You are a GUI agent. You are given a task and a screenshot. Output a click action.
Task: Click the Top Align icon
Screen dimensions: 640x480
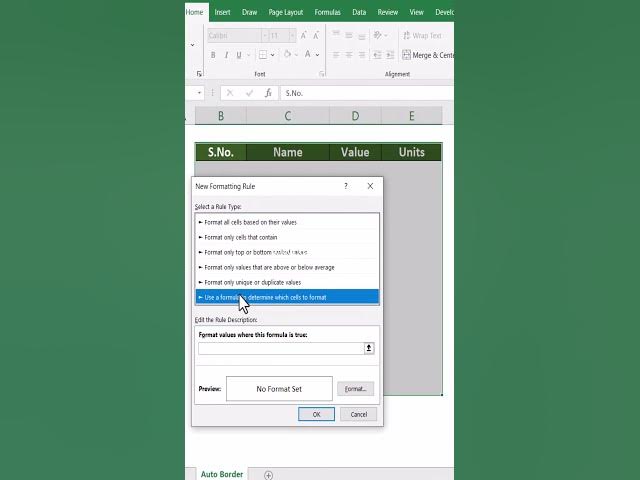[x=336, y=35]
